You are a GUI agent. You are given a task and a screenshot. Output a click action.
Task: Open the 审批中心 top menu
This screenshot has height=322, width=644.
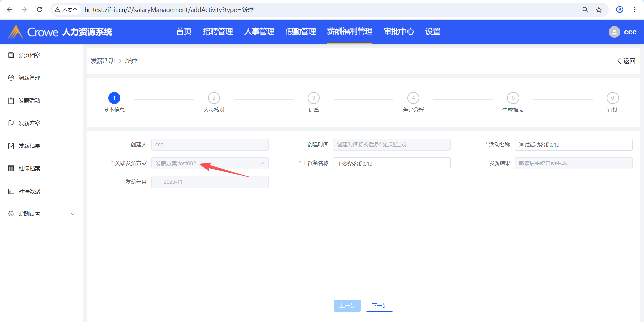coord(398,32)
